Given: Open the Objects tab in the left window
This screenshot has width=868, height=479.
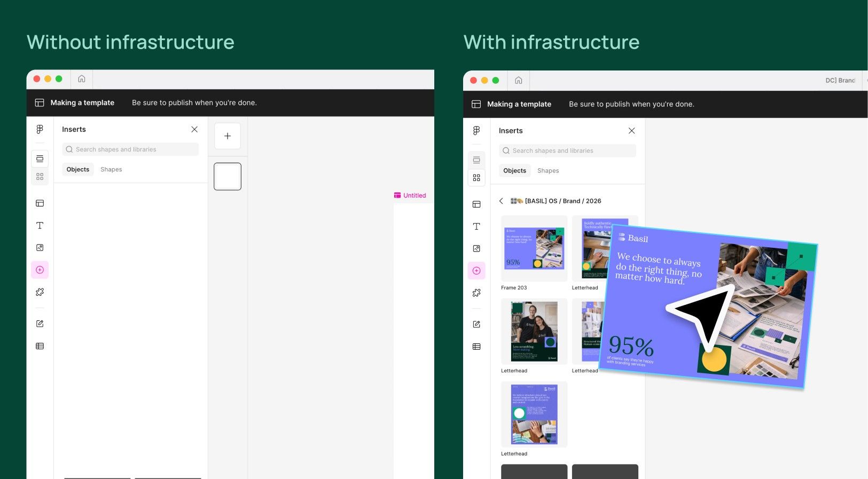Looking at the screenshot, I should pyautogui.click(x=78, y=169).
